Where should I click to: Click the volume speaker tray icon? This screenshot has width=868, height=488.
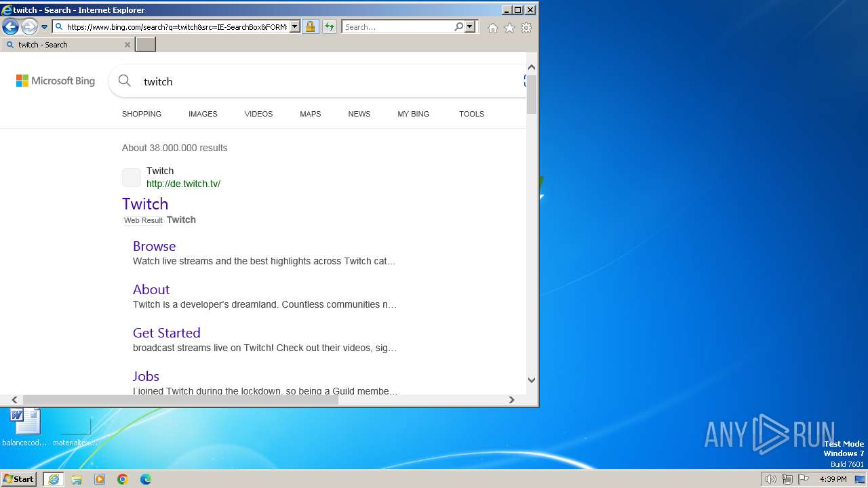[770, 479]
